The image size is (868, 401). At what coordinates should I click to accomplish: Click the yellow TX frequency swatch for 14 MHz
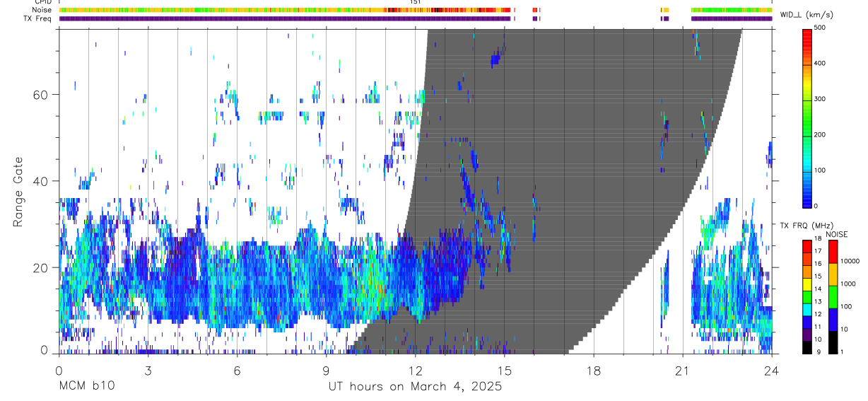[807, 284]
